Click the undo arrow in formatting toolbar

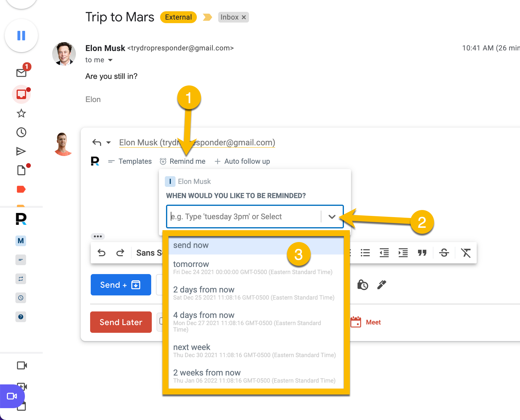click(101, 253)
